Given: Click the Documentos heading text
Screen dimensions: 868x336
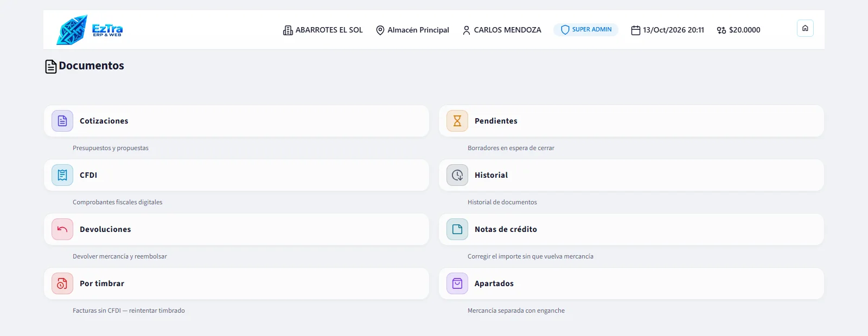Looking at the screenshot, I should point(91,66).
